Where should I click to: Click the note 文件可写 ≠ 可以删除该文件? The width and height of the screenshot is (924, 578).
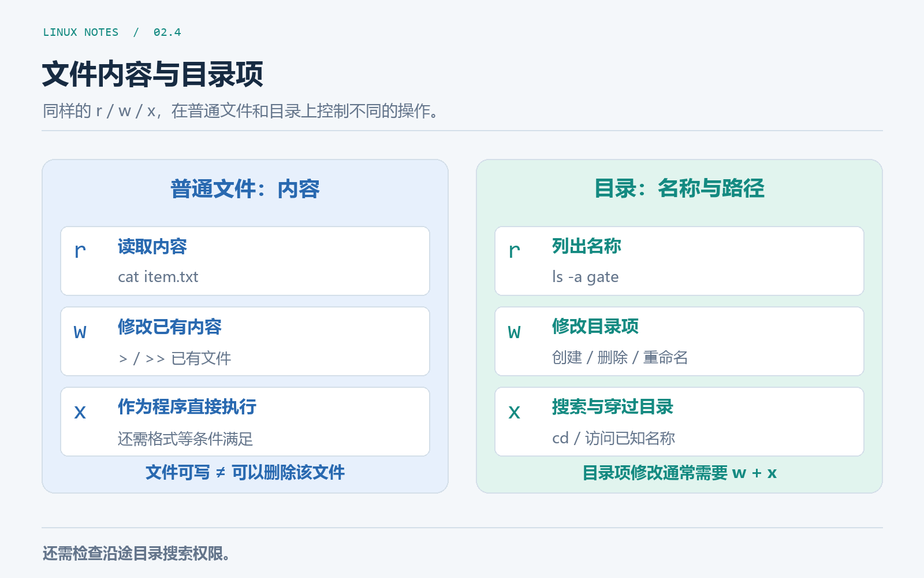point(245,472)
